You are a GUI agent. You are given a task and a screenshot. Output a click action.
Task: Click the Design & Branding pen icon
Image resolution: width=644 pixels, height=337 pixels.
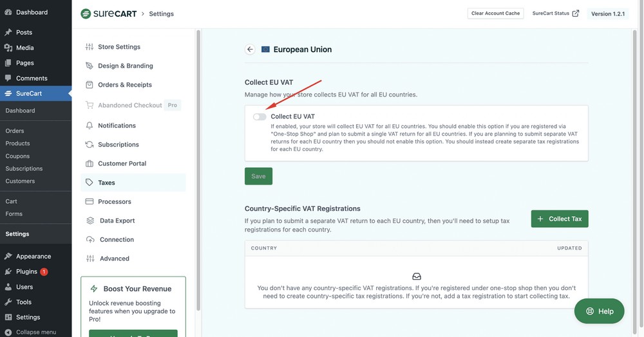tap(89, 66)
